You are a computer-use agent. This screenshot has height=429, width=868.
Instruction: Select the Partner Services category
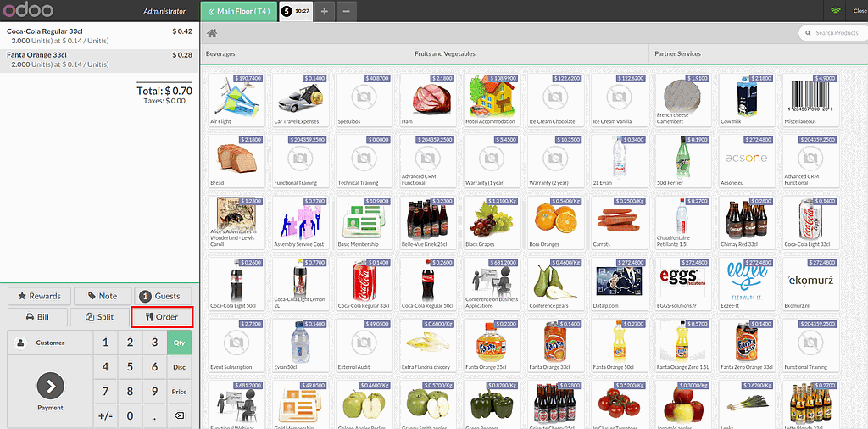pyautogui.click(x=678, y=53)
